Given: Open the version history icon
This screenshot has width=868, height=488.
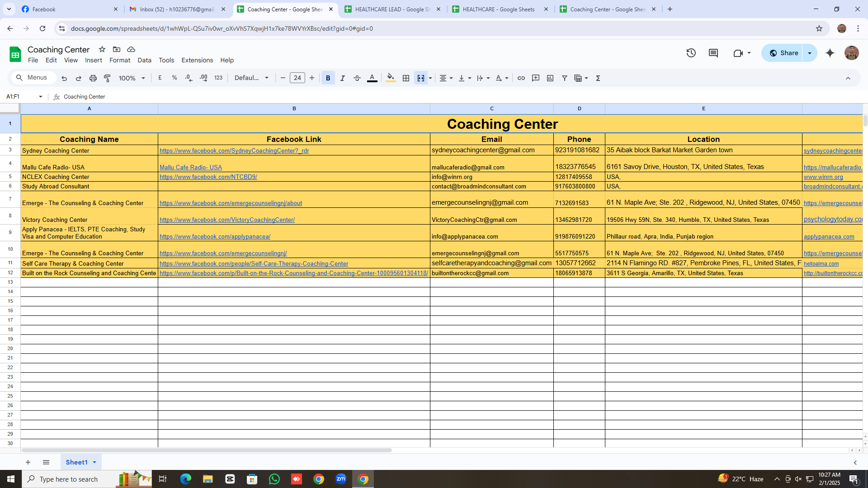Looking at the screenshot, I should [691, 53].
